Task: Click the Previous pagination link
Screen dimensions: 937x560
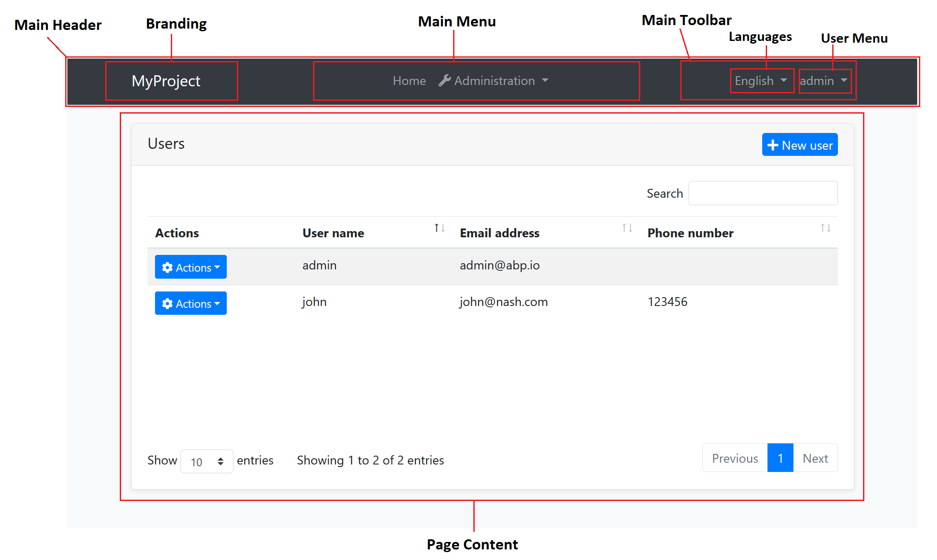Action: [x=734, y=458]
